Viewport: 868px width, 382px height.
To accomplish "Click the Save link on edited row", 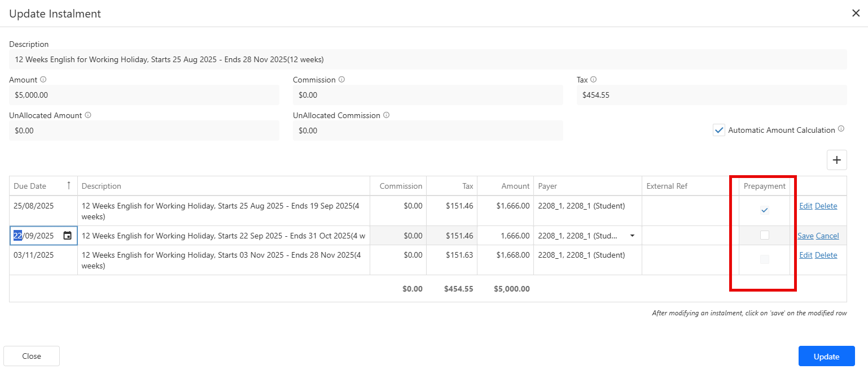I will 805,236.
